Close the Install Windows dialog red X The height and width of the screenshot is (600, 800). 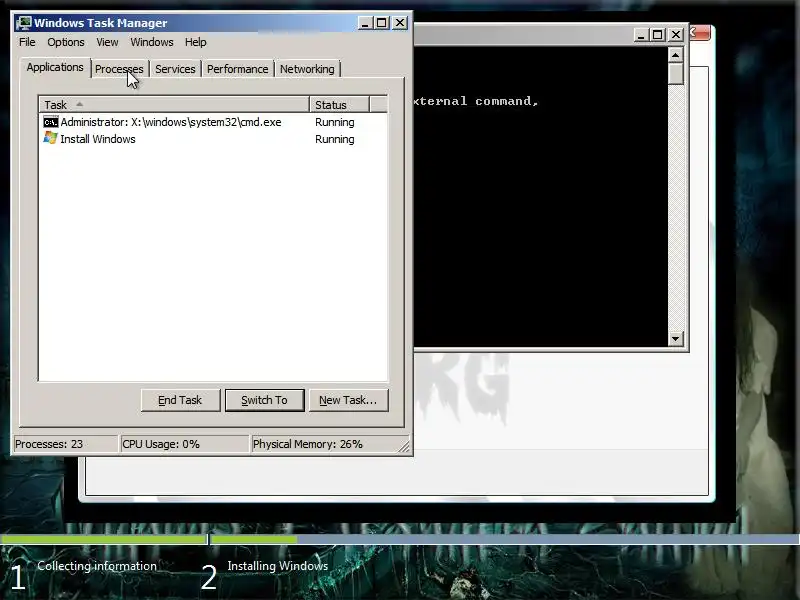coord(700,33)
